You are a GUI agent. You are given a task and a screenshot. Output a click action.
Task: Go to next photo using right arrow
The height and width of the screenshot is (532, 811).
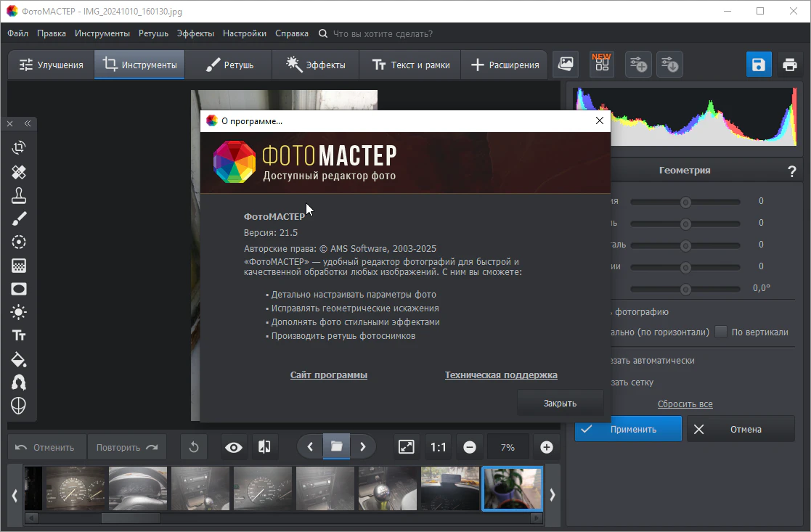tap(363, 447)
